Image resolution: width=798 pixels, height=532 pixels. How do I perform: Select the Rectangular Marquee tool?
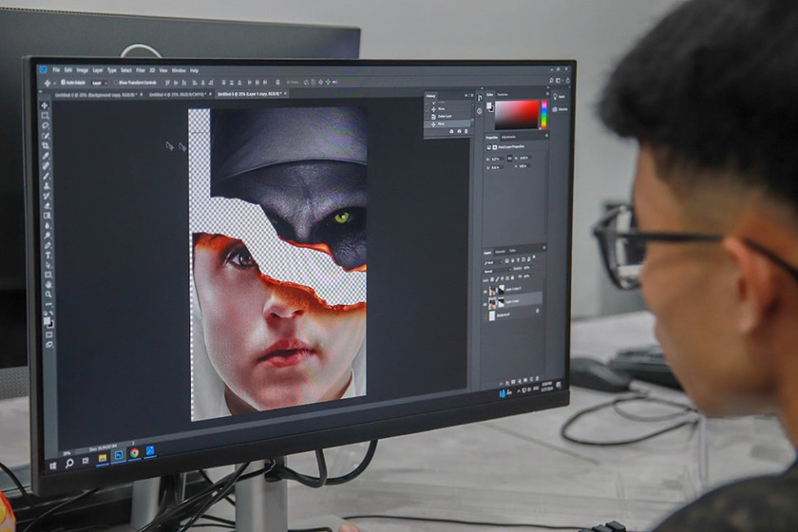click(x=45, y=116)
